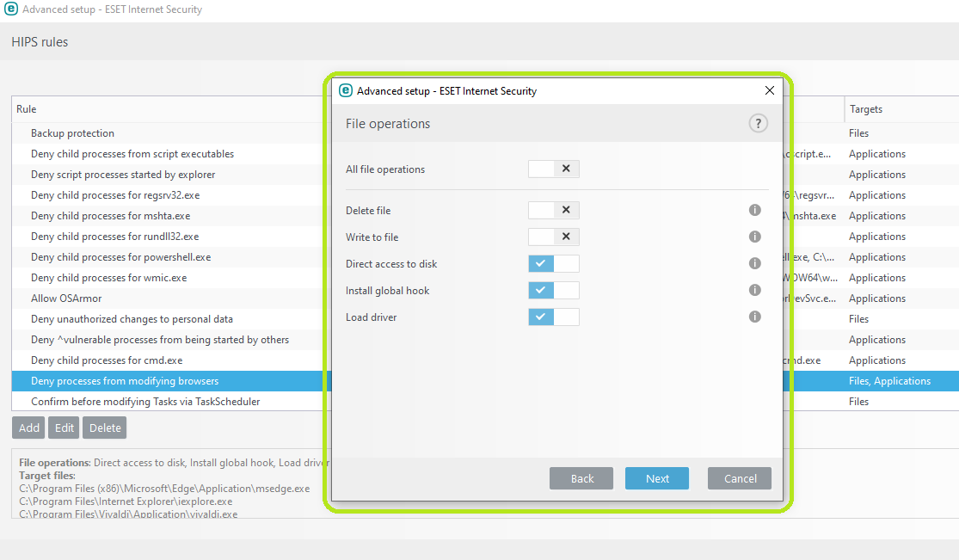
Task: Click the HIPS rules heading
Action: tap(40, 42)
